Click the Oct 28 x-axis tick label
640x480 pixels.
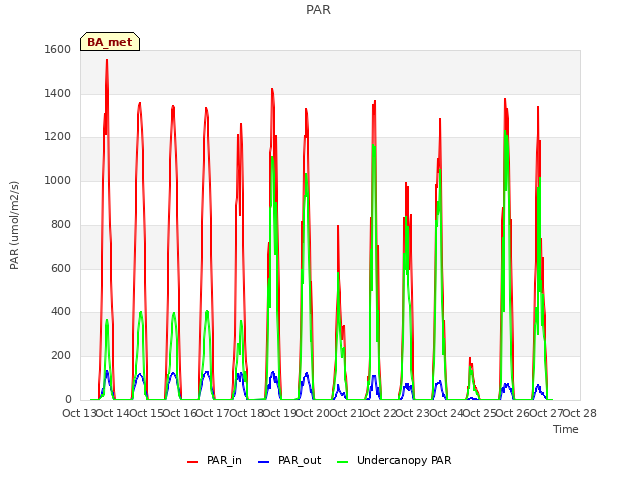click(x=580, y=413)
